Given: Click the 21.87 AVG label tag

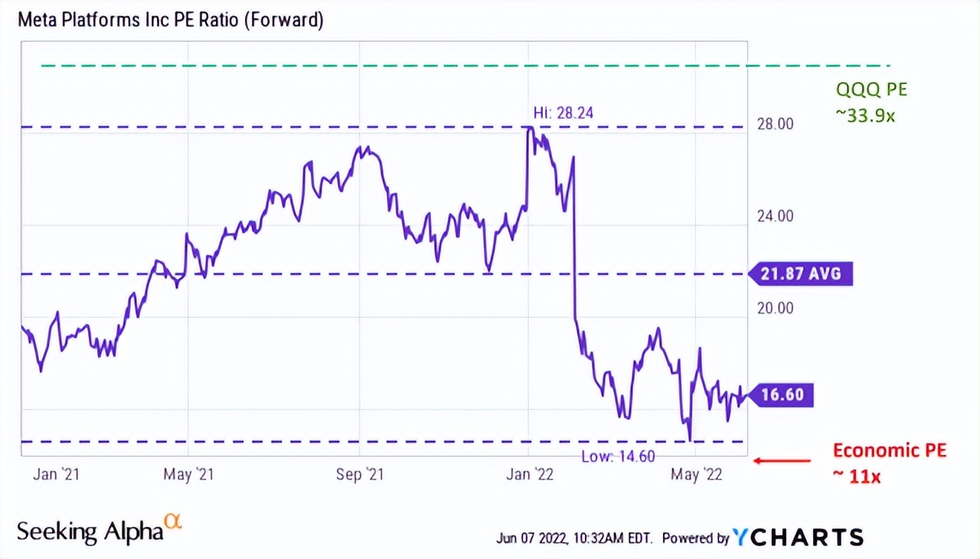Looking at the screenshot, I should (801, 273).
